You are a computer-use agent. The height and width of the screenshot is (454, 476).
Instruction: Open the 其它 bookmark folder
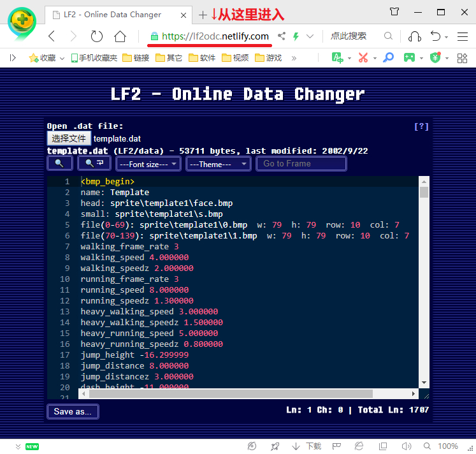click(169, 57)
